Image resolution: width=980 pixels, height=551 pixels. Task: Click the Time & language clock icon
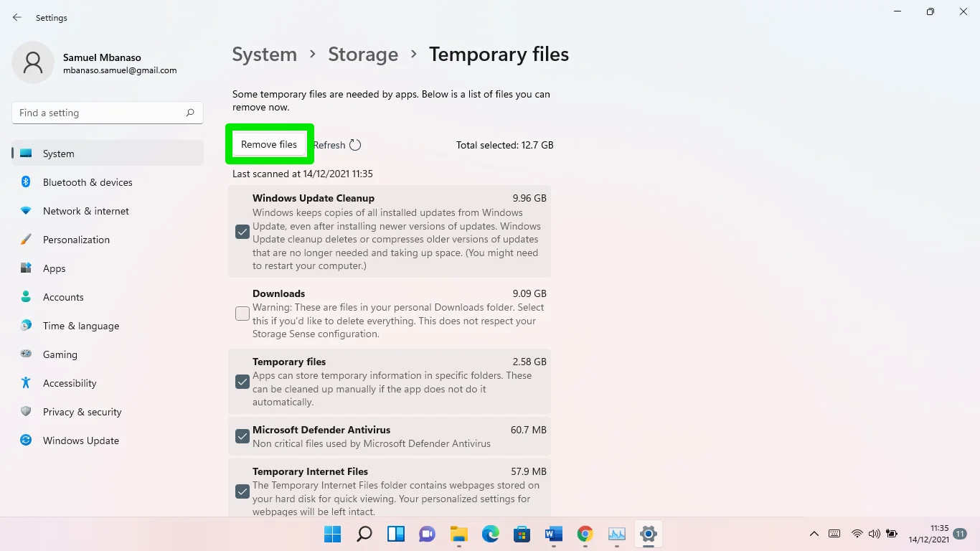[26, 326]
